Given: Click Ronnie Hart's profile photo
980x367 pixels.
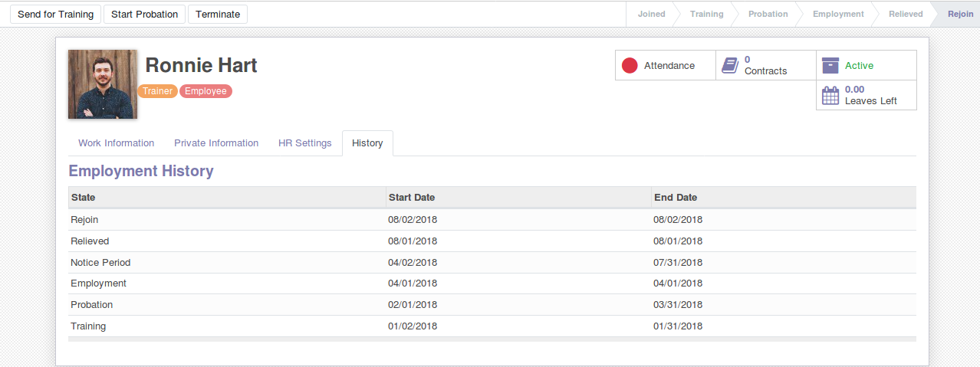Looking at the screenshot, I should [103, 84].
